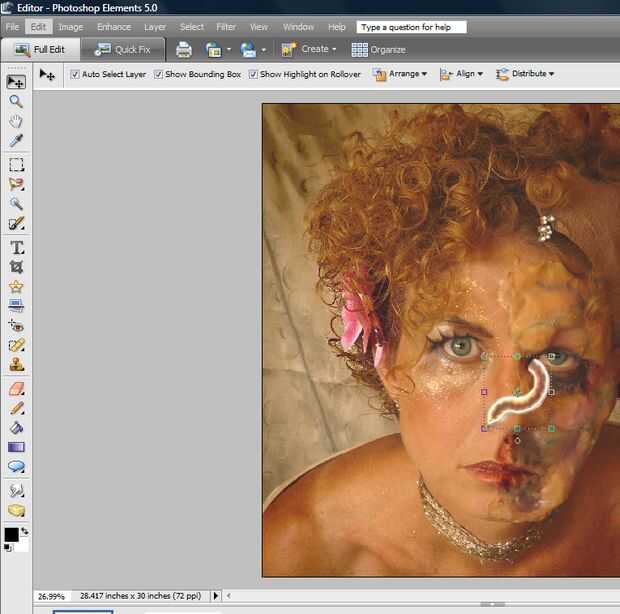Click the Move tool icon in options bar

click(x=47, y=74)
